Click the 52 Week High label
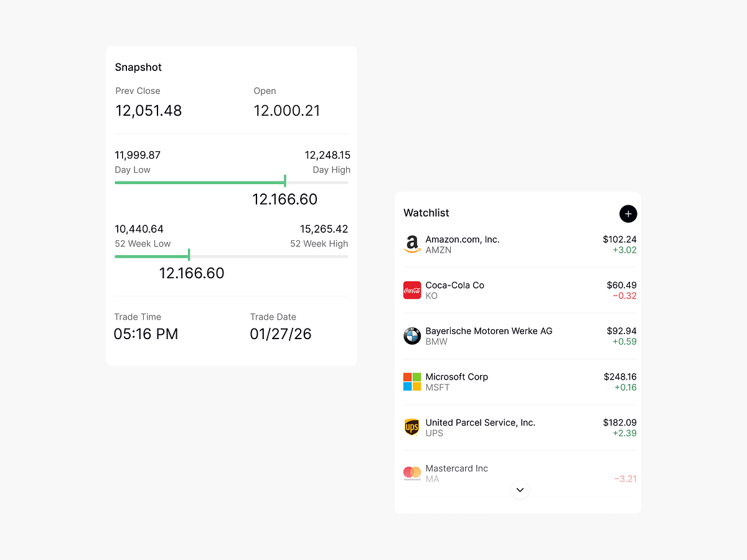 pyautogui.click(x=319, y=244)
